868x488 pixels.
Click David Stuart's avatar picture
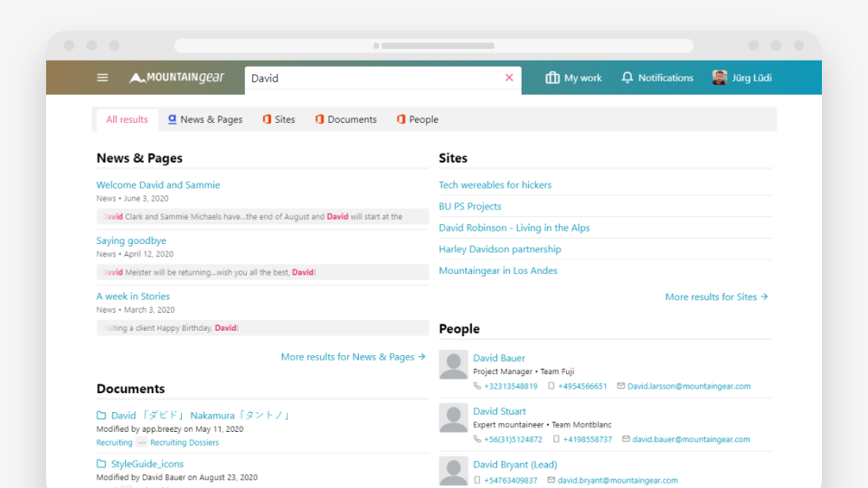click(x=453, y=418)
